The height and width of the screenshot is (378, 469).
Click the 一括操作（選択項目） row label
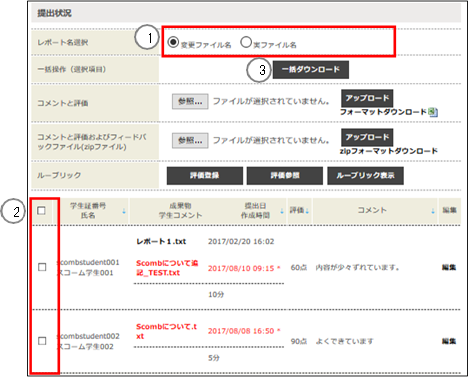click(x=72, y=69)
